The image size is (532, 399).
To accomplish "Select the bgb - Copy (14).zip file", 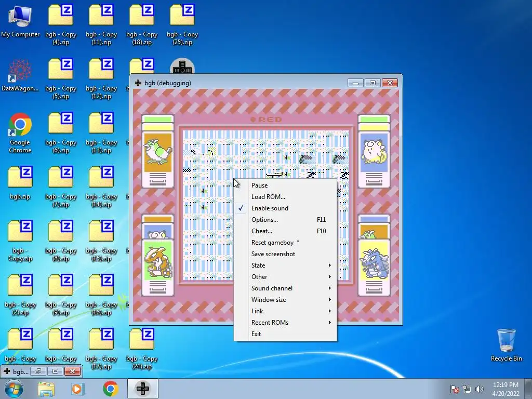I will [101, 187].
